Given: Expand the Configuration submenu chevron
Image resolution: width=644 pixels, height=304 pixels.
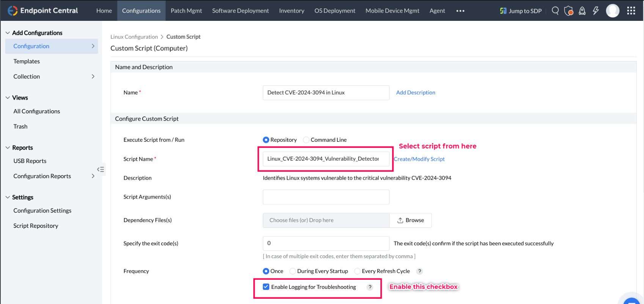Looking at the screenshot, I should click(x=93, y=46).
